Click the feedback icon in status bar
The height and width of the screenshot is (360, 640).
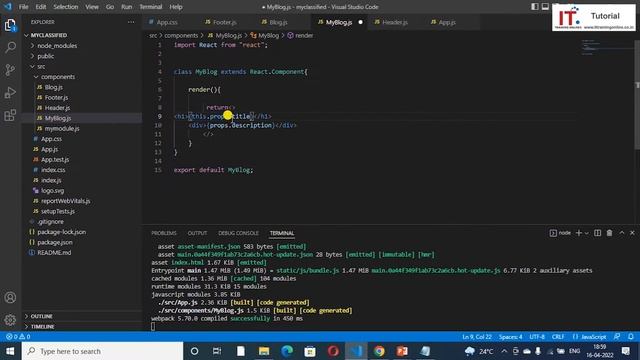tap(617, 337)
